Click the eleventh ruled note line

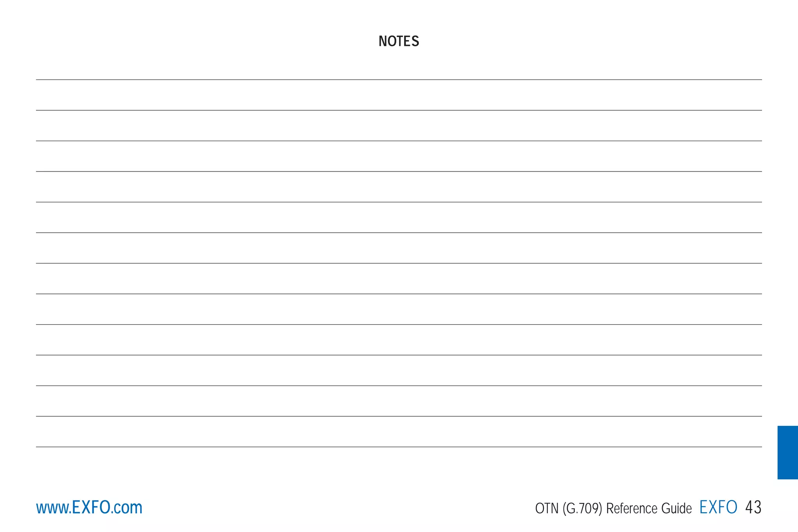399,385
